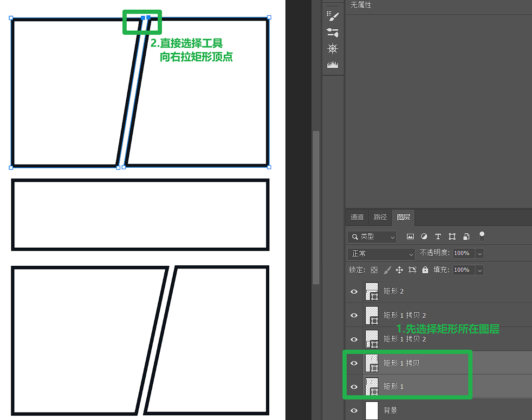Switch to the 通道 tab
This screenshot has width=532, height=420.
pos(357,217)
